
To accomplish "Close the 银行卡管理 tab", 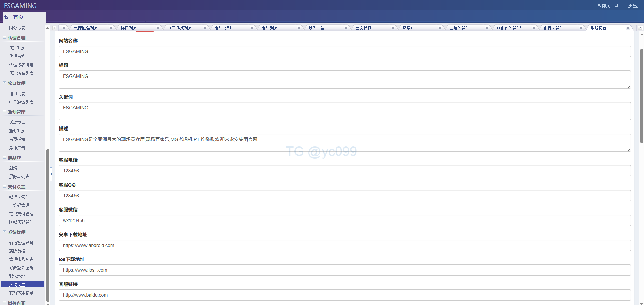I will pyautogui.click(x=581, y=28).
